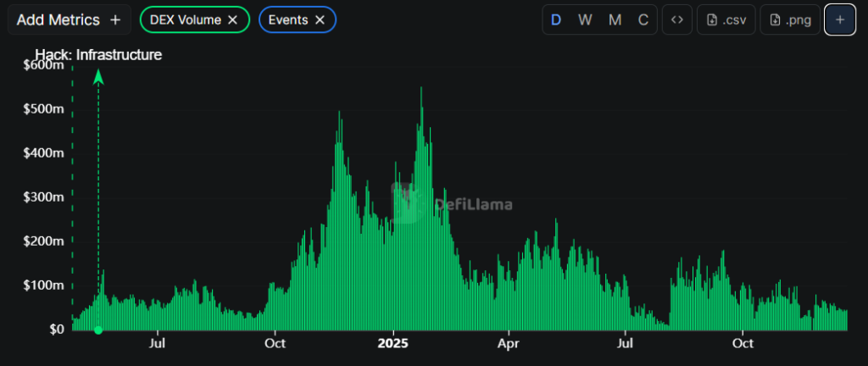The width and height of the screenshot is (868, 366).
Task: Switch chart to Daily (D) interval
Action: [556, 19]
